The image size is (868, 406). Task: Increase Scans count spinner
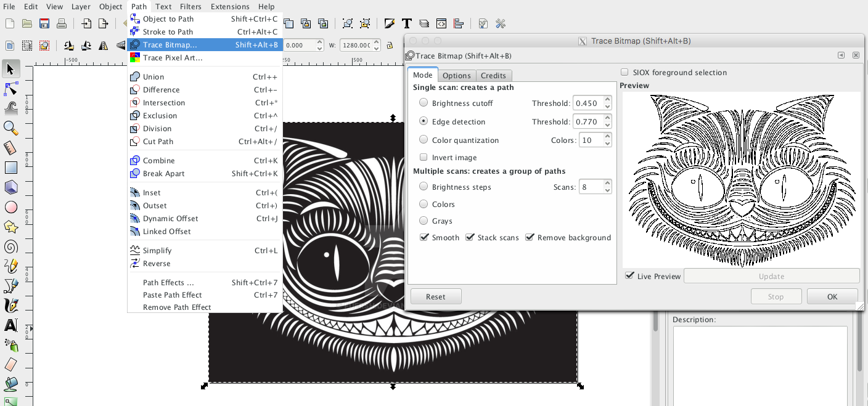pos(607,184)
